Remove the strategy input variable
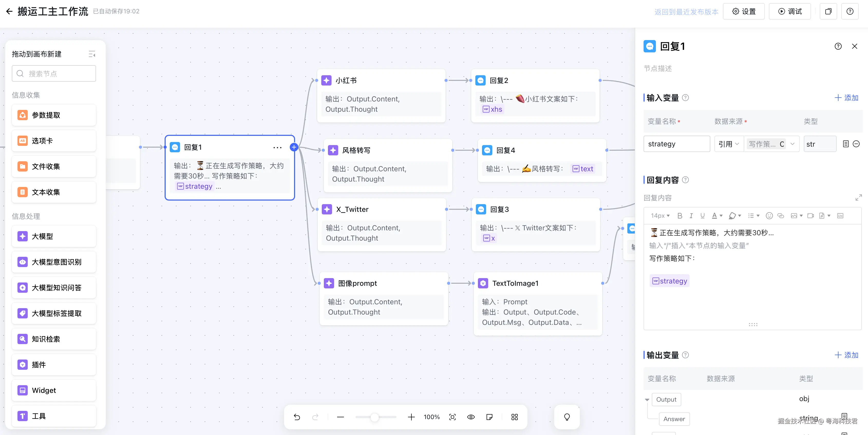Image resolution: width=868 pixels, height=435 pixels. tap(856, 144)
